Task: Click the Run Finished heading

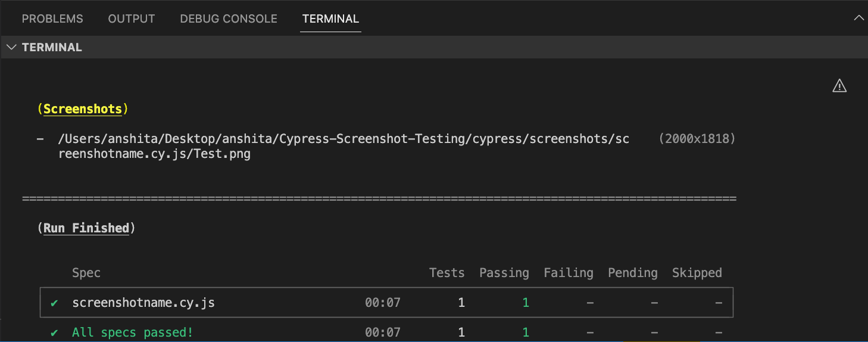Action: coord(86,228)
